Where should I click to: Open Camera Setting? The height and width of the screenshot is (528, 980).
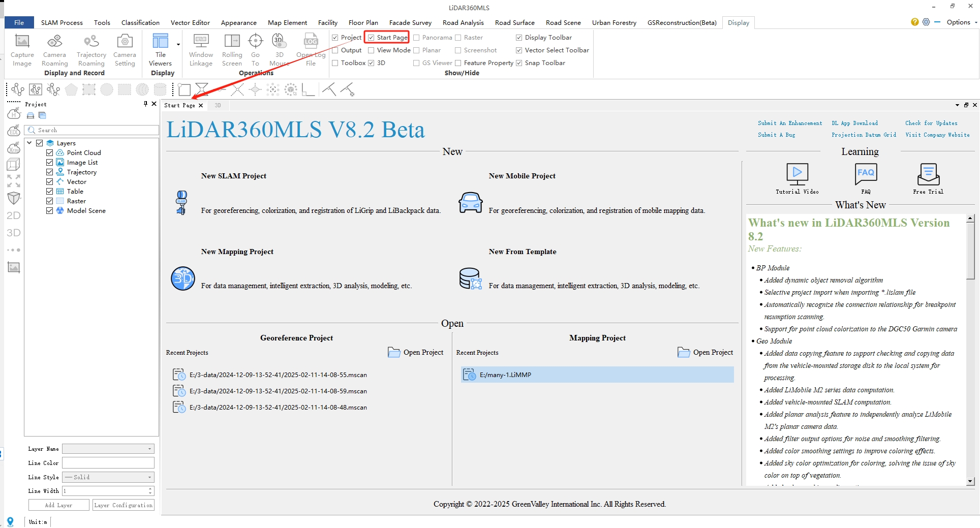[x=125, y=41]
